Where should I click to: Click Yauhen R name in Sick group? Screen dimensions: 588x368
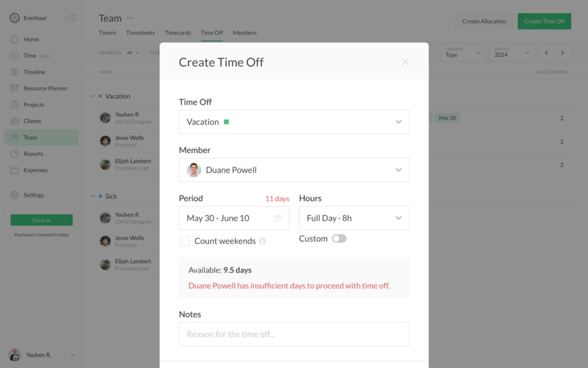(x=127, y=215)
